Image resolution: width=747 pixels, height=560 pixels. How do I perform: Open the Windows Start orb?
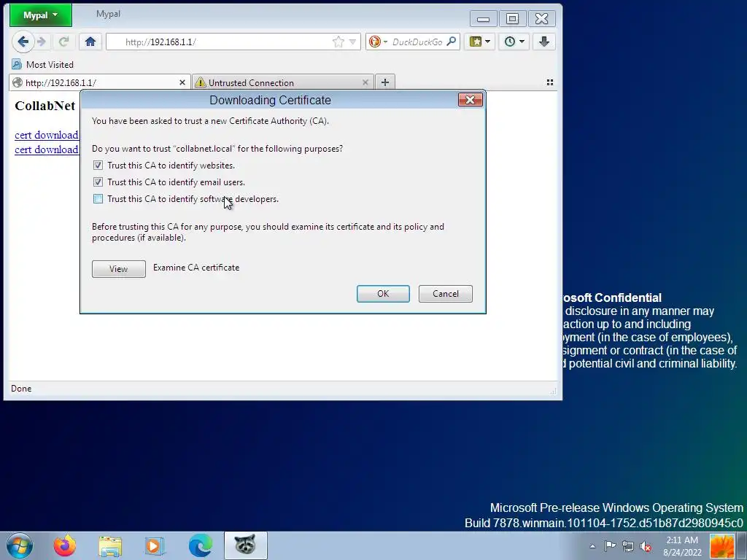pyautogui.click(x=20, y=545)
